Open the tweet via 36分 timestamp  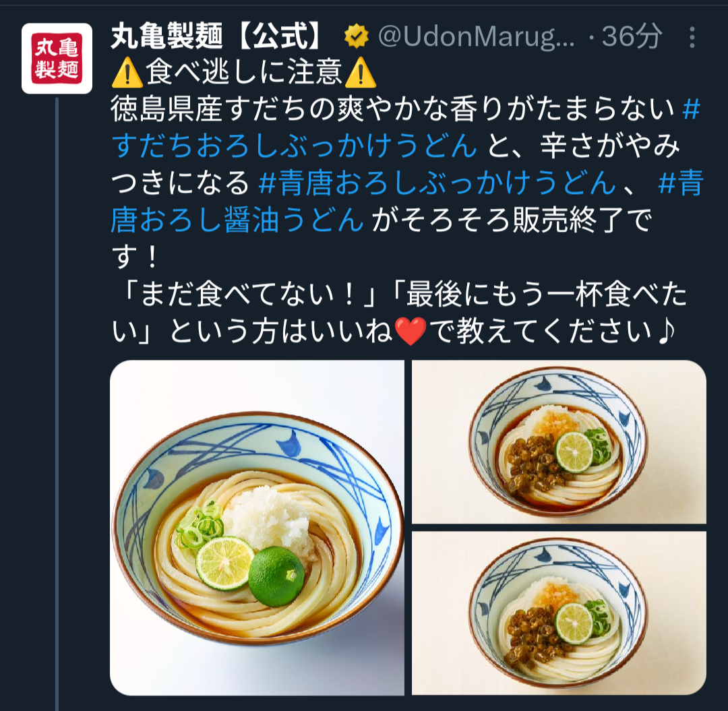coord(632,36)
